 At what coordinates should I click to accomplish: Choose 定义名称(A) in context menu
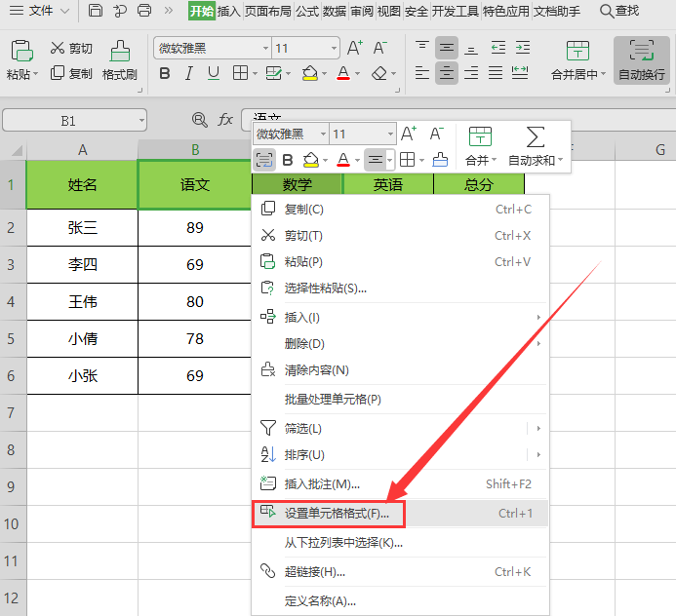click(400, 601)
